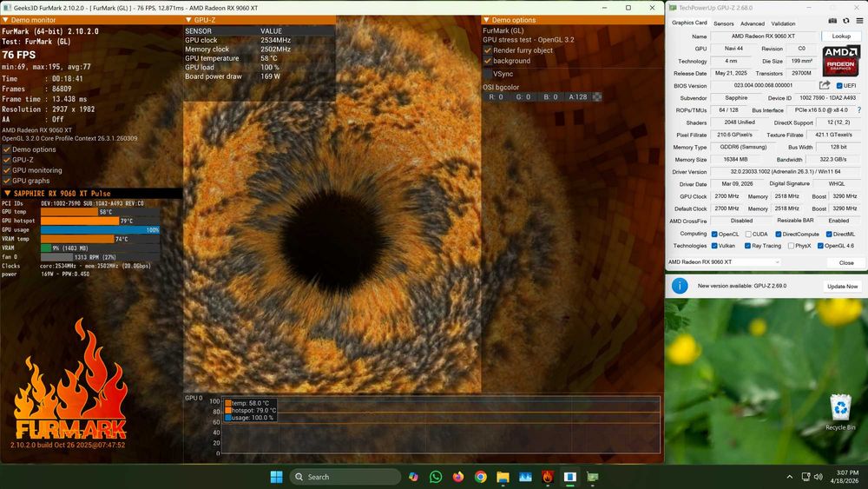Click OSI bgcolor alpha picker icon

tap(597, 97)
